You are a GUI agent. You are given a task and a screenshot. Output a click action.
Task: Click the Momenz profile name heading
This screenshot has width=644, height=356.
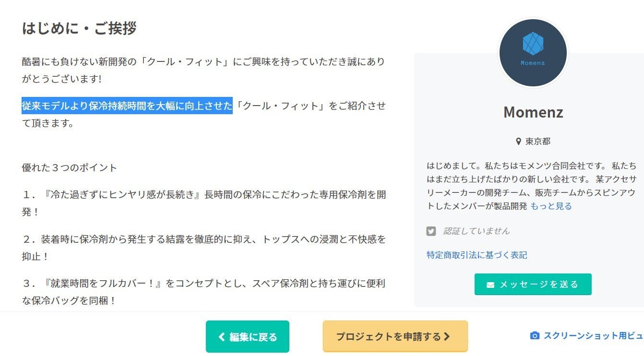[533, 112]
